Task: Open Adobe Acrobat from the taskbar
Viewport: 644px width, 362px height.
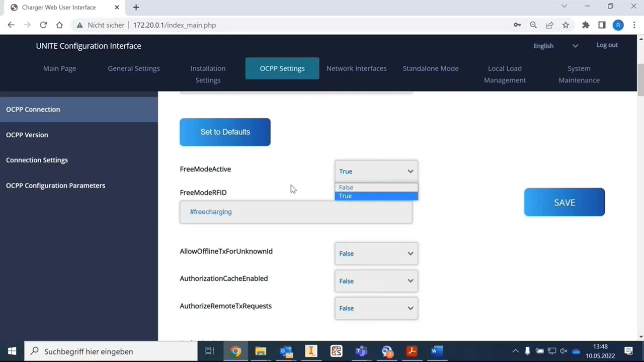Action: click(x=412, y=351)
